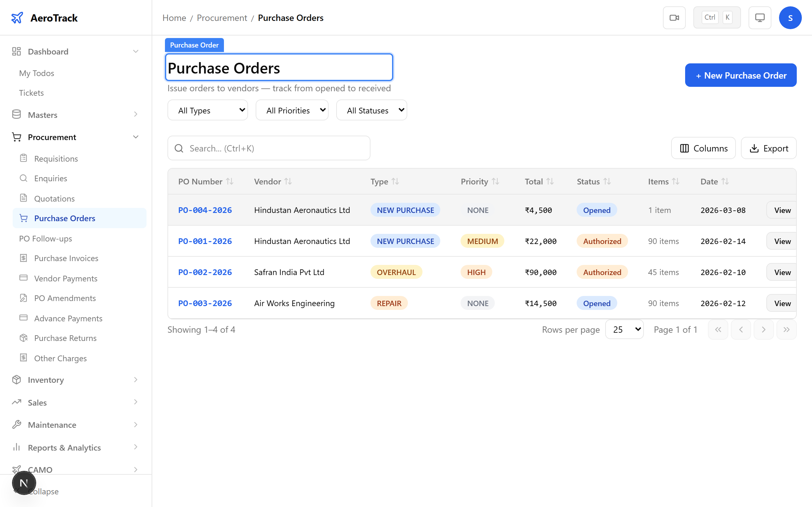
Task: Click the Export download icon
Action: pos(754,148)
